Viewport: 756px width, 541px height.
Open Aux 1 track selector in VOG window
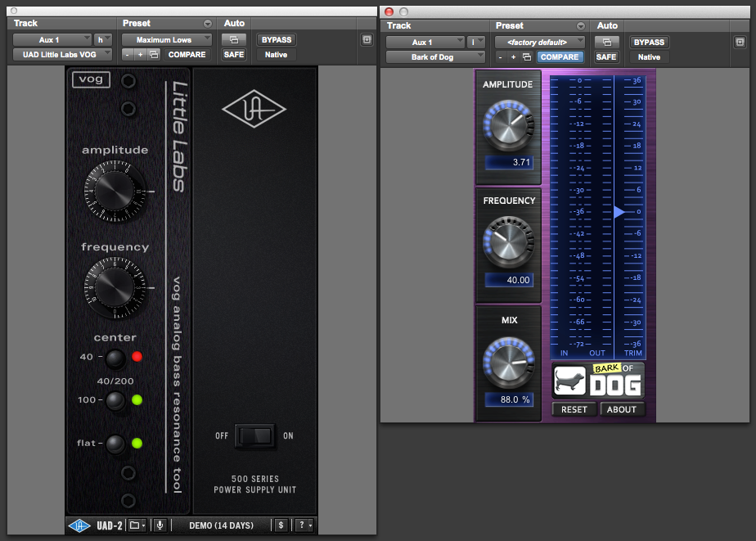click(52, 40)
